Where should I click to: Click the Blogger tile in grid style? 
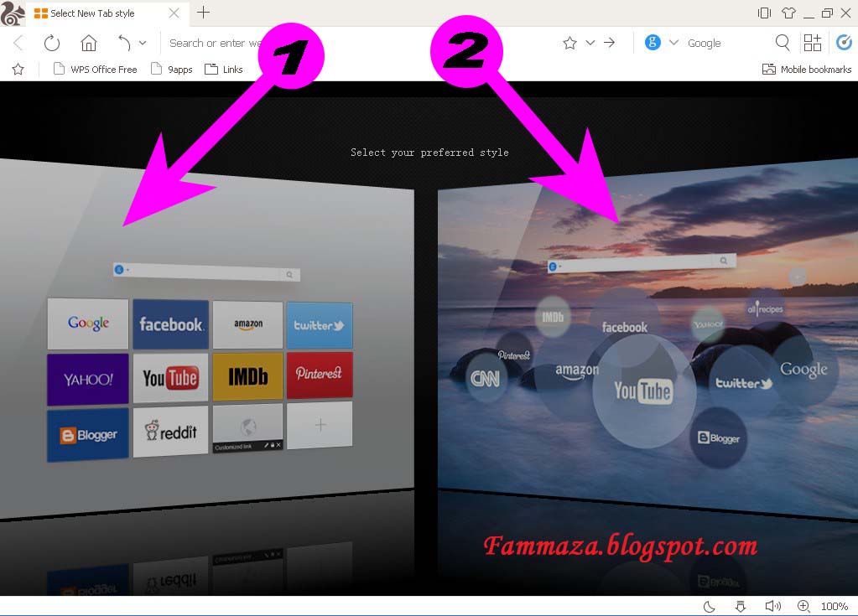87,436
